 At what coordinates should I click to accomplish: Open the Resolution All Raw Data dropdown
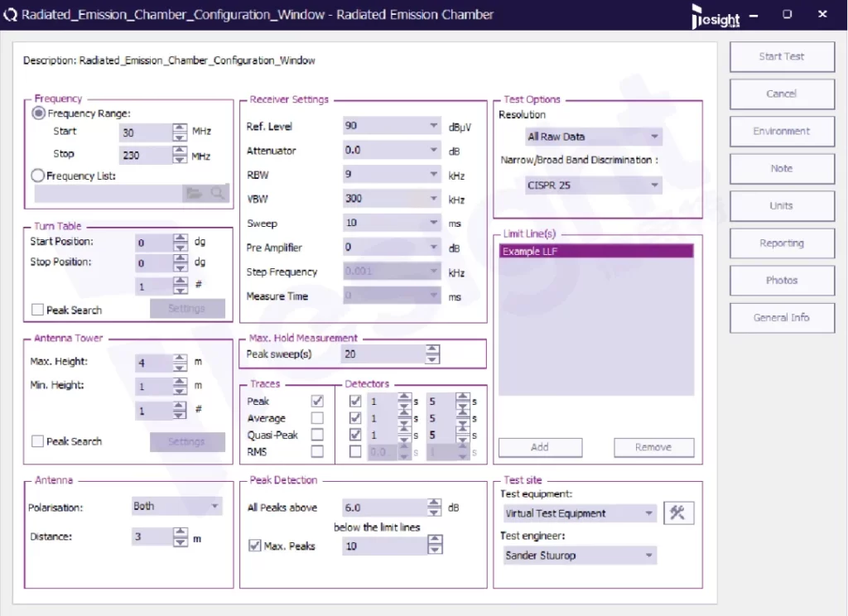coord(594,137)
